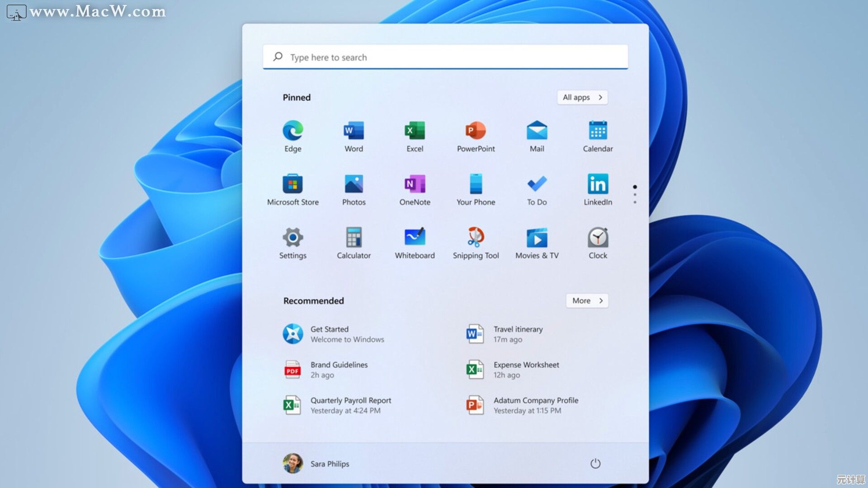Open the Clock app
Viewport: 868px width, 488px height.
(598, 240)
